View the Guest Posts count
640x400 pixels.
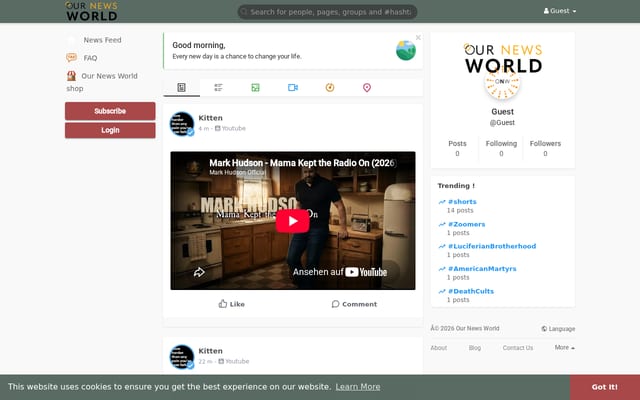point(457,149)
